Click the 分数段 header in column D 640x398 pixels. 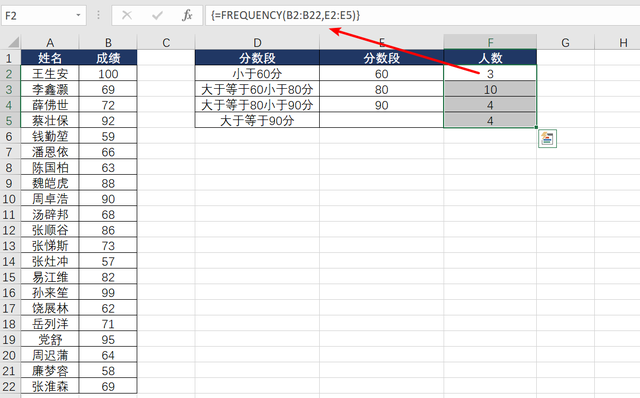(257, 58)
